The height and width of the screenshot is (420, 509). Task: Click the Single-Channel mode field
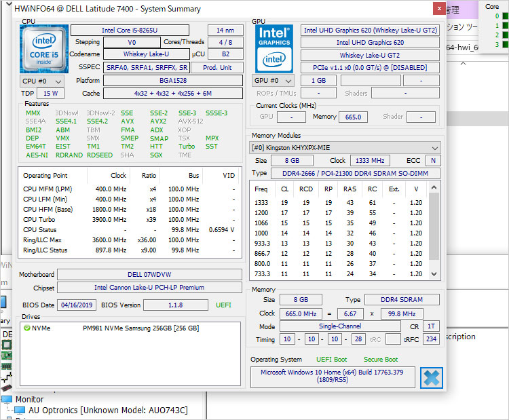[x=340, y=326]
